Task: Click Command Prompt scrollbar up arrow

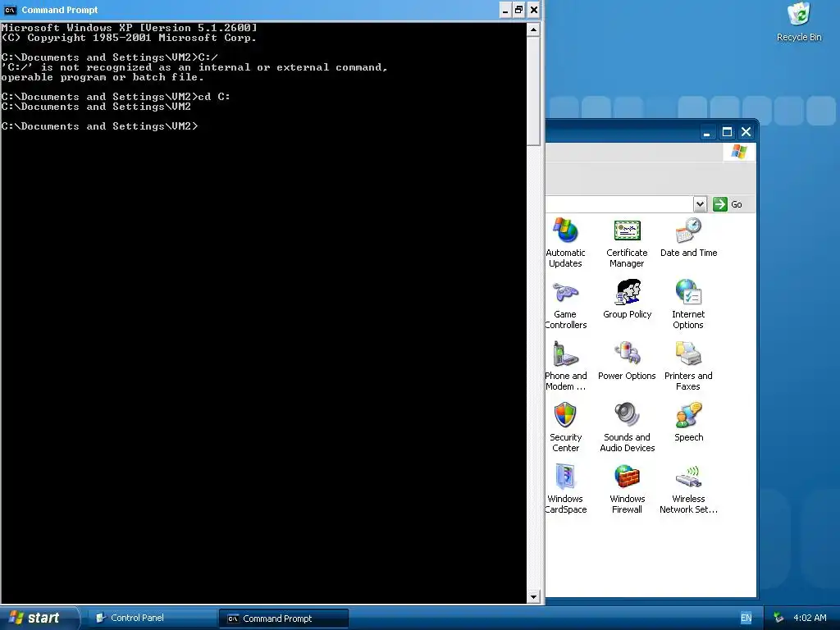Action: coord(533,30)
